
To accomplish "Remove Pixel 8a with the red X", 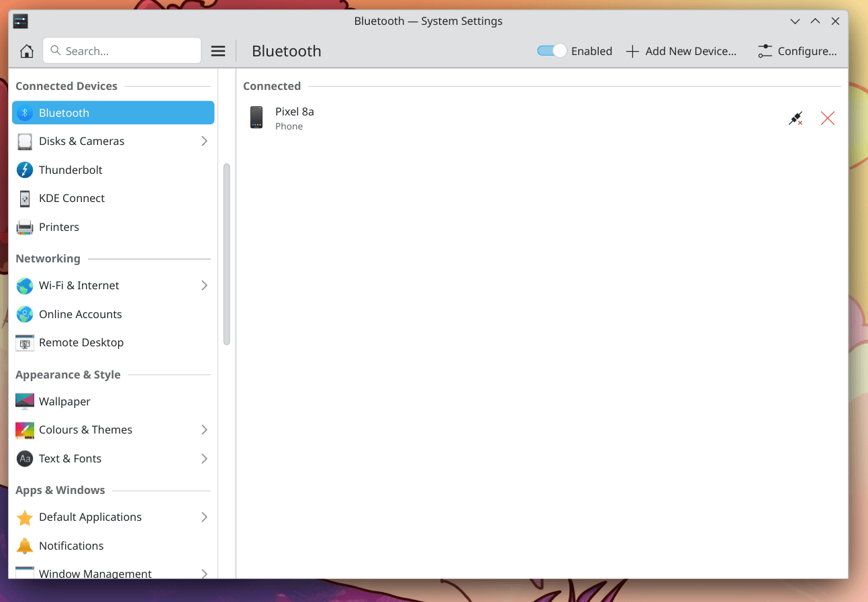I will pos(827,117).
